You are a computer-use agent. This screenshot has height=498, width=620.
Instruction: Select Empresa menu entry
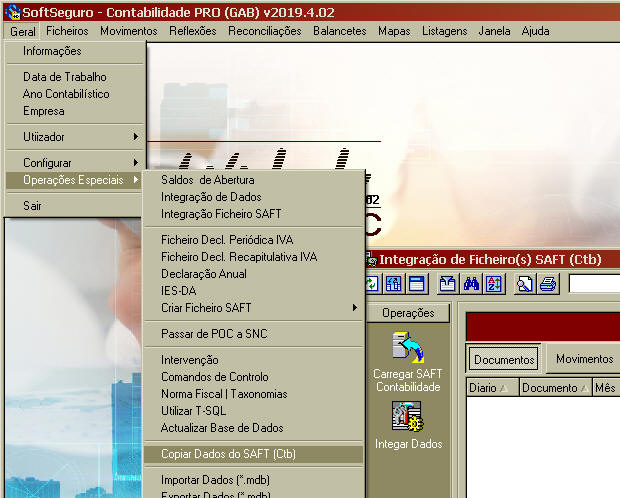click(74, 111)
